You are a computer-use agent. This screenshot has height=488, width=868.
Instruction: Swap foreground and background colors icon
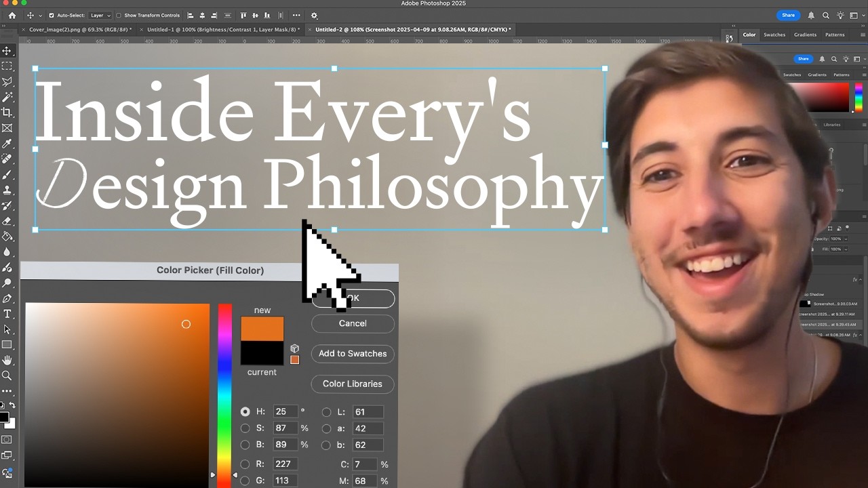(12, 405)
